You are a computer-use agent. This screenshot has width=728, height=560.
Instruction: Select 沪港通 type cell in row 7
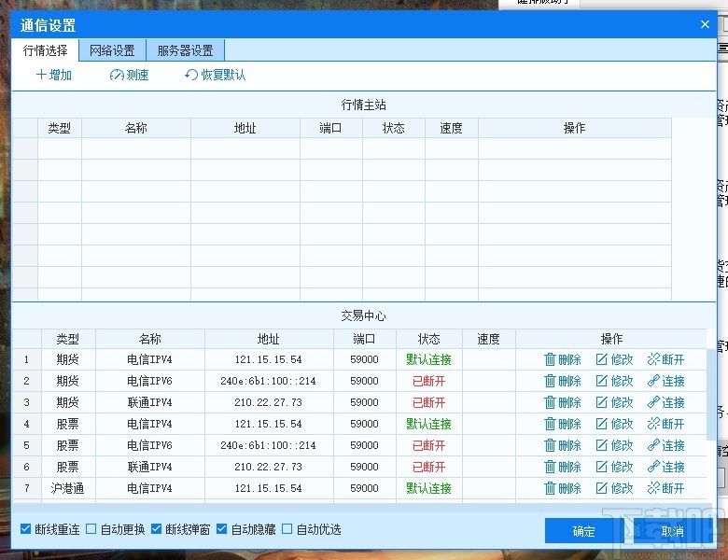click(x=68, y=488)
